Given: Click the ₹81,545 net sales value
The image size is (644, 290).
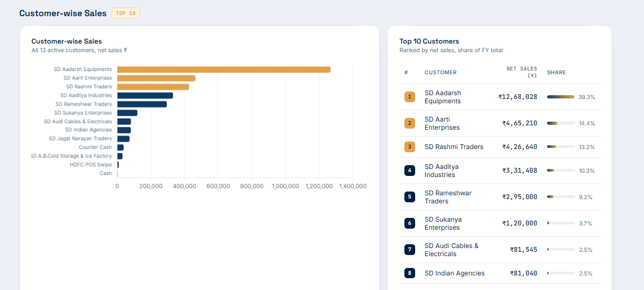Looking at the screenshot, I should (524, 250).
